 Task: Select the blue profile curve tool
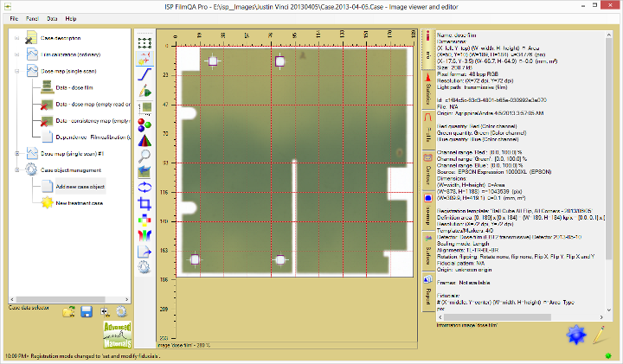pyautogui.click(x=145, y=74)
